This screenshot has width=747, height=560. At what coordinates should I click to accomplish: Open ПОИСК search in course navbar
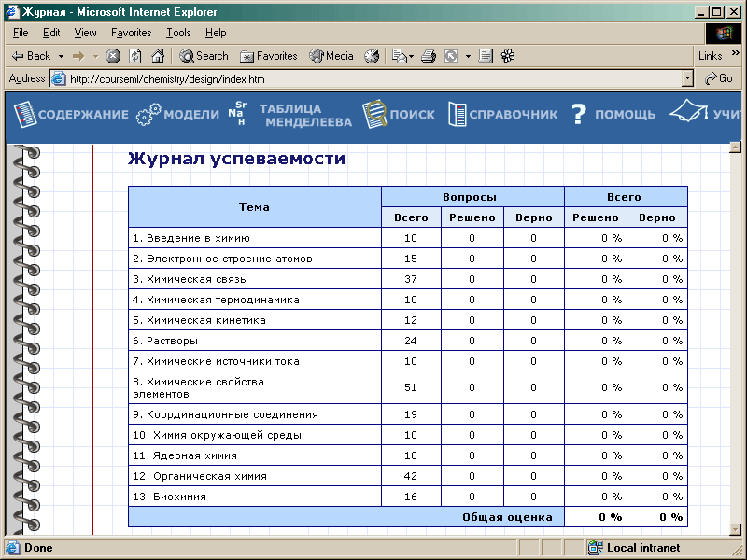point(399,114)
